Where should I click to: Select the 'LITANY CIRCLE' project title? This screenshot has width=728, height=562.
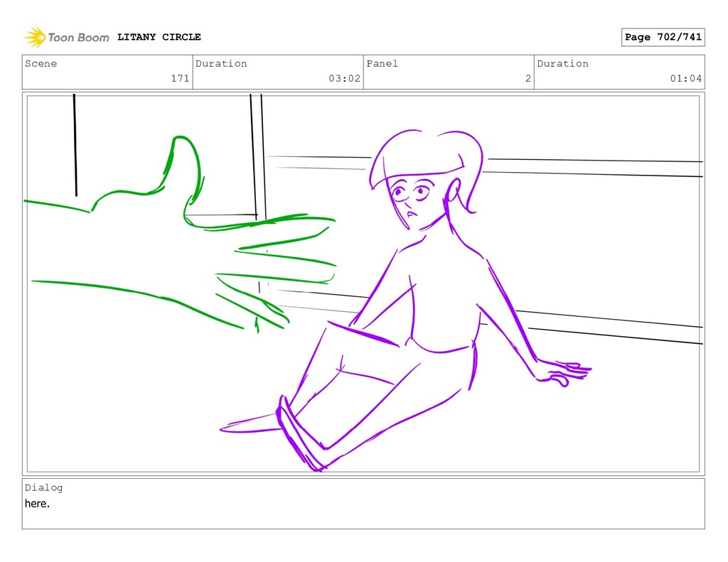point(159,37)
